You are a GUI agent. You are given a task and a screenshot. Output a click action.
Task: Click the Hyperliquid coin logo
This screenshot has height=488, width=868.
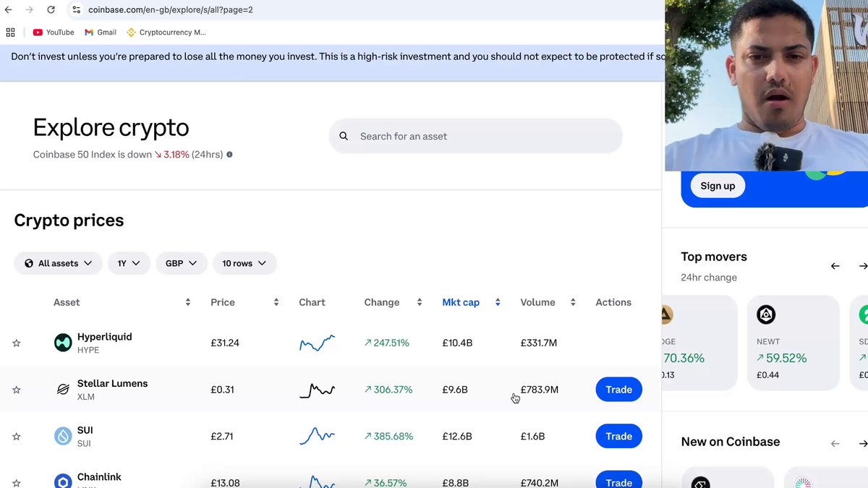pos(63,343)
